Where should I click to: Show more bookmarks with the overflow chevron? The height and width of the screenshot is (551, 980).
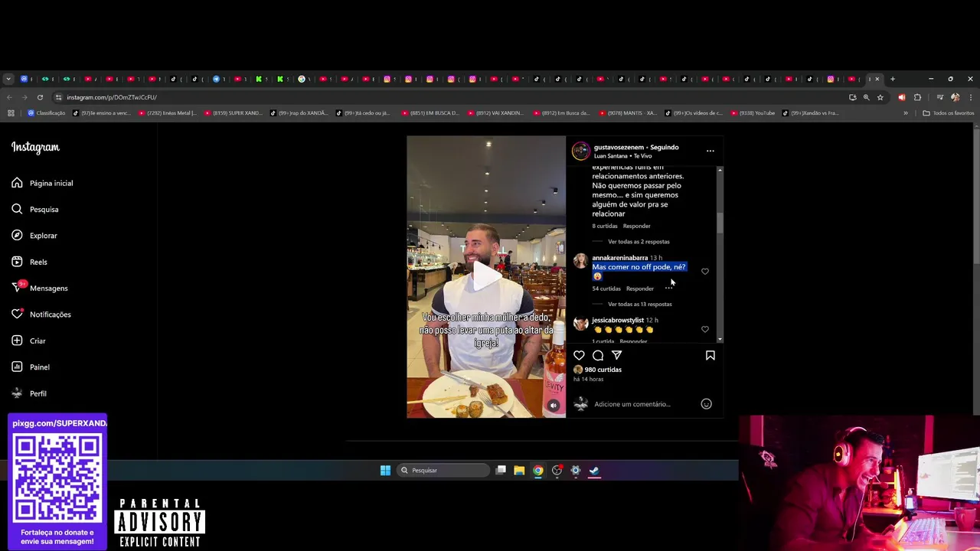pos(906,113)
